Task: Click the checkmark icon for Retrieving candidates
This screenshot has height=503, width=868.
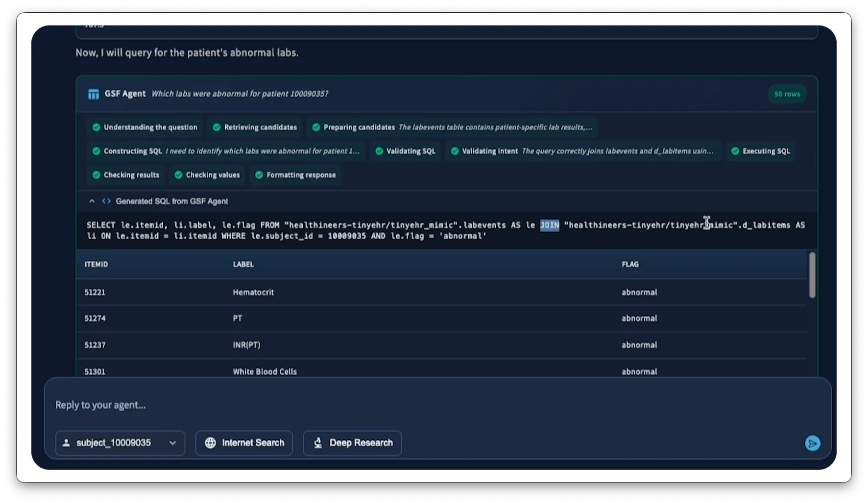Action: pos(217,127)
